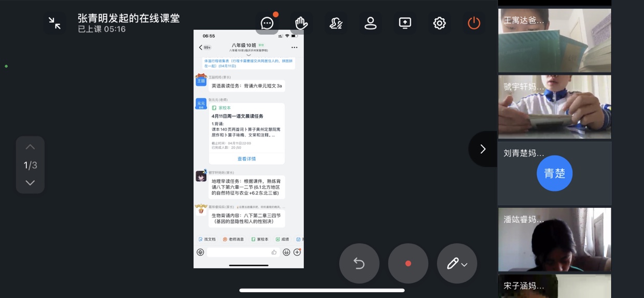Screen dimensions: 644x298
Task: Select the 家校本 tab in shared chat
Action: tap(260, 239)
